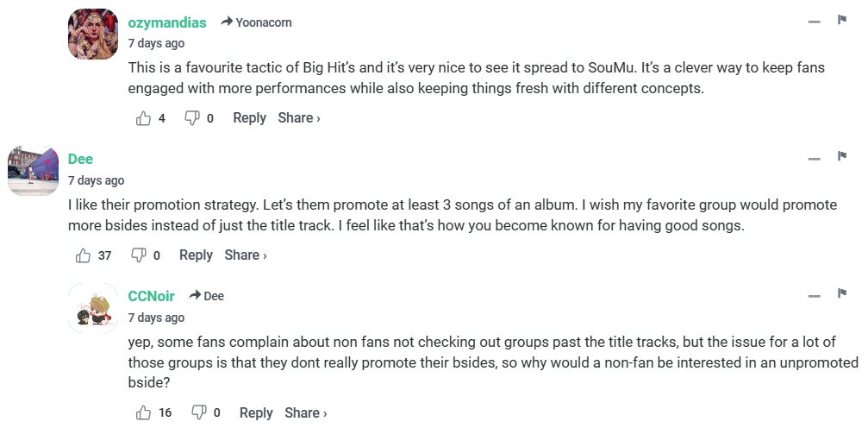This screenshot has width=868, height=428.
Task: Open ozymandias's profile via username
Action: tap(167, 22)
